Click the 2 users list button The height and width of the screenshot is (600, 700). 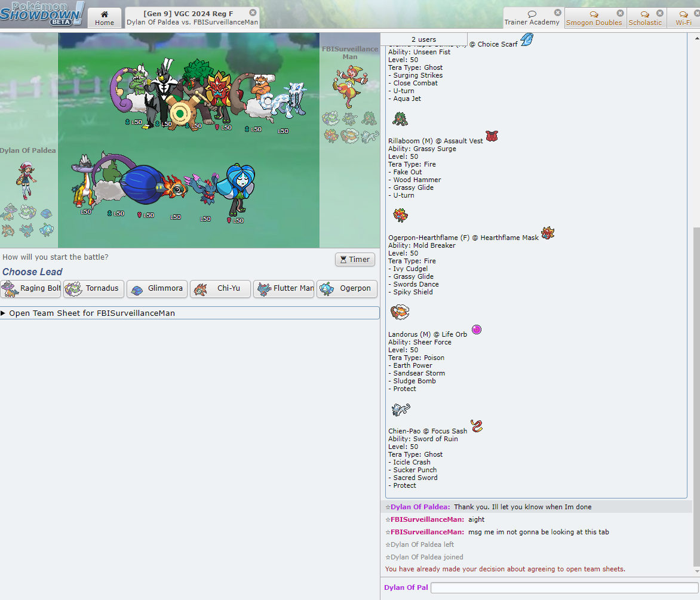click(423, 39)
